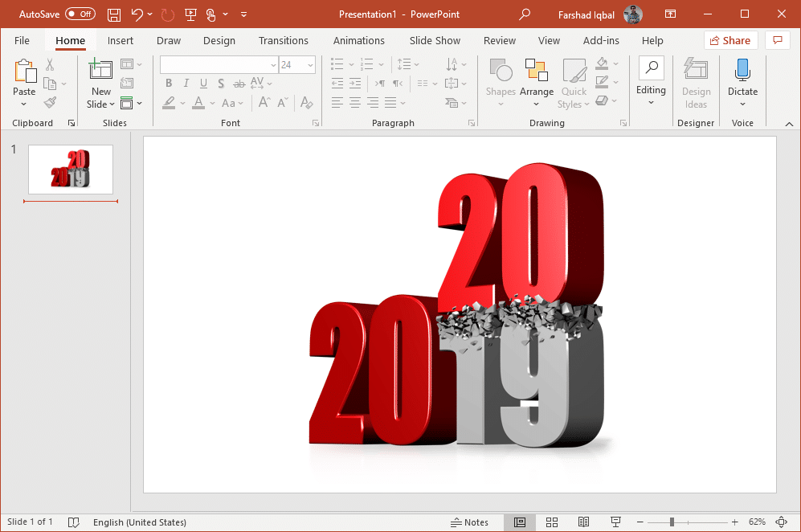801x532 pixels.
Task: Clear all formatting
Action: click(307, 103)
